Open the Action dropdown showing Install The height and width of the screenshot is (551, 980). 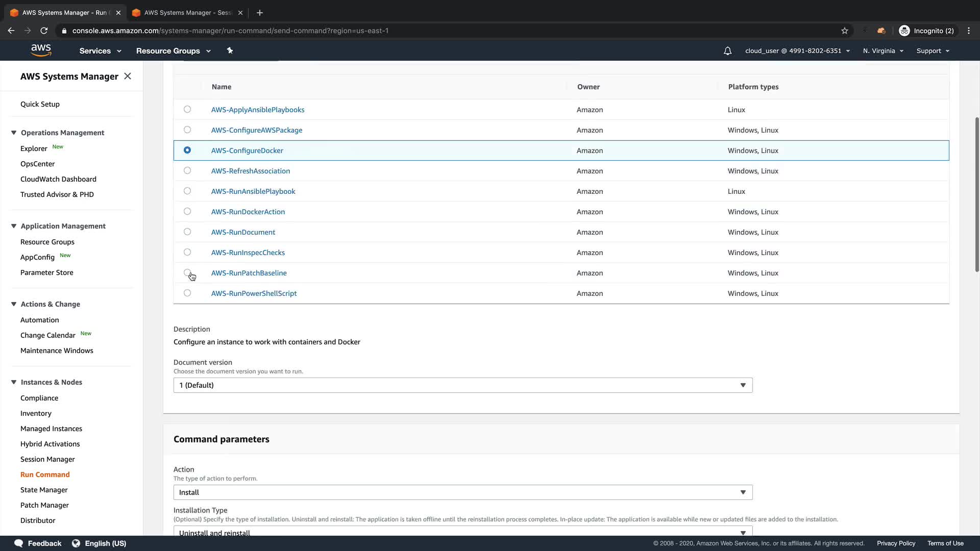click(462, 492)
